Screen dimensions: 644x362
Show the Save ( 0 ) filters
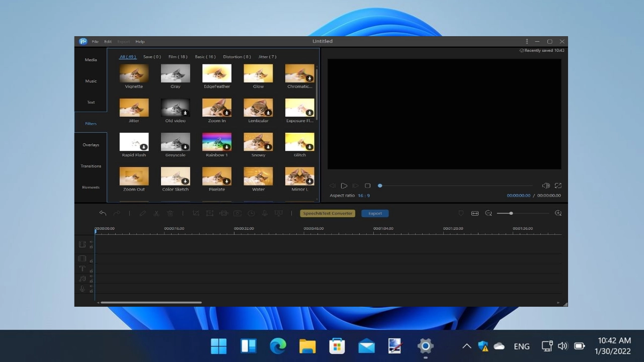[152, 57]
